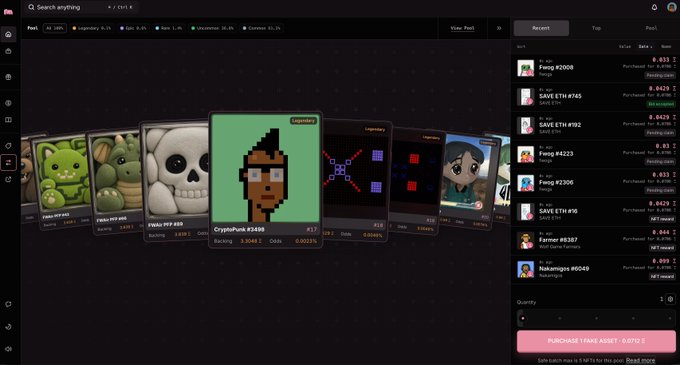Filter the pool by Rare rarity
This screenshot has height=365, width=680.
click(169, 28)
